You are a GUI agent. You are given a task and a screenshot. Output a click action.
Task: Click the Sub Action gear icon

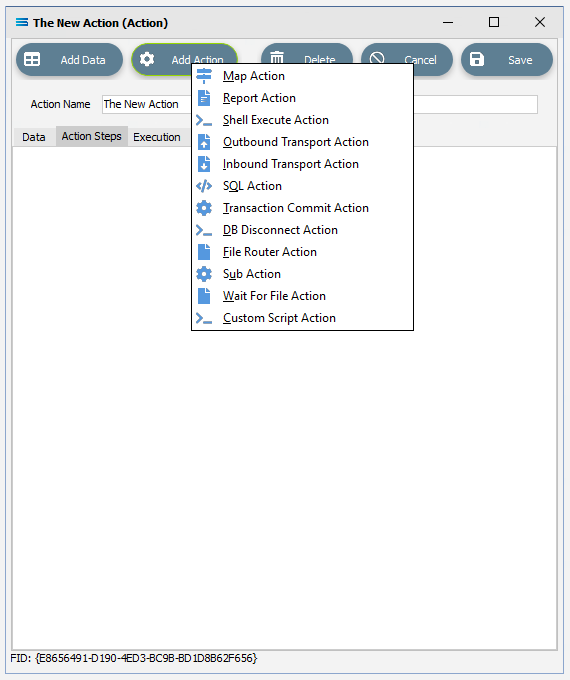click(x=204, y=274)
